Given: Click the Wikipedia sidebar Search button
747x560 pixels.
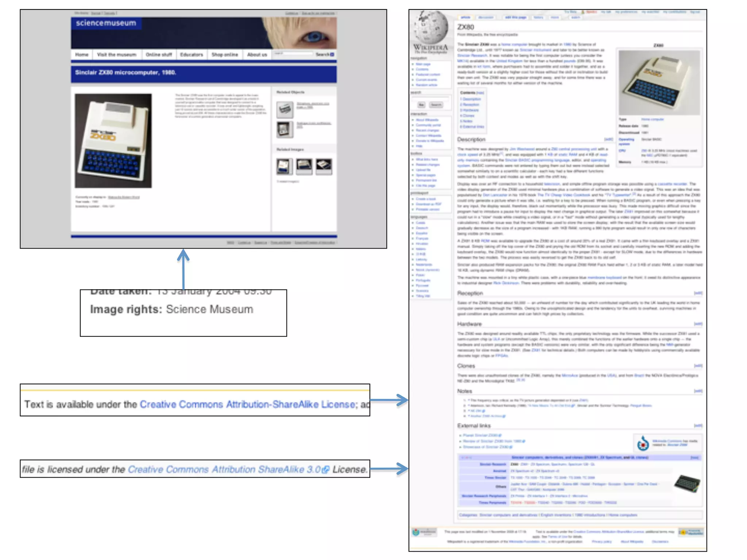Looking at the screenshot, I should (436, 105).
